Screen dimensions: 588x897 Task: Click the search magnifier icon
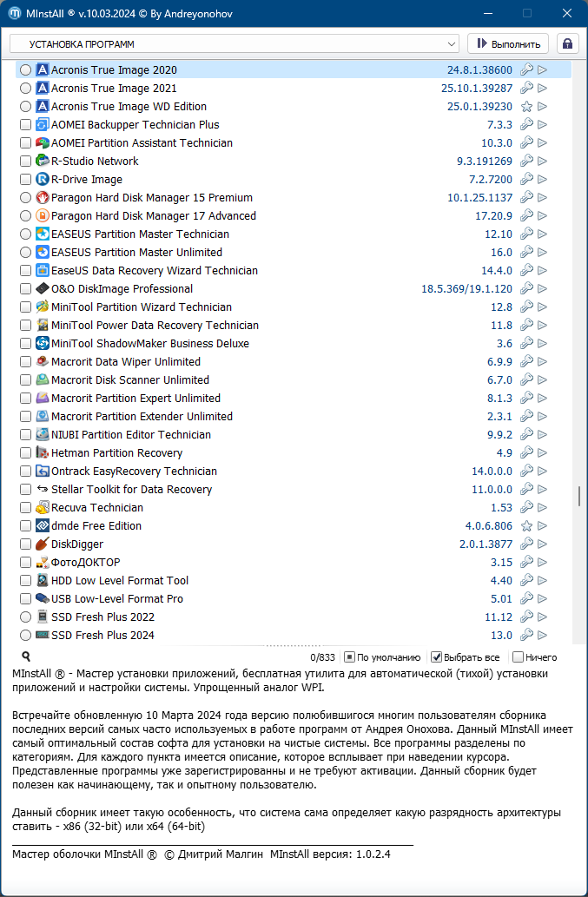[26, 657]
